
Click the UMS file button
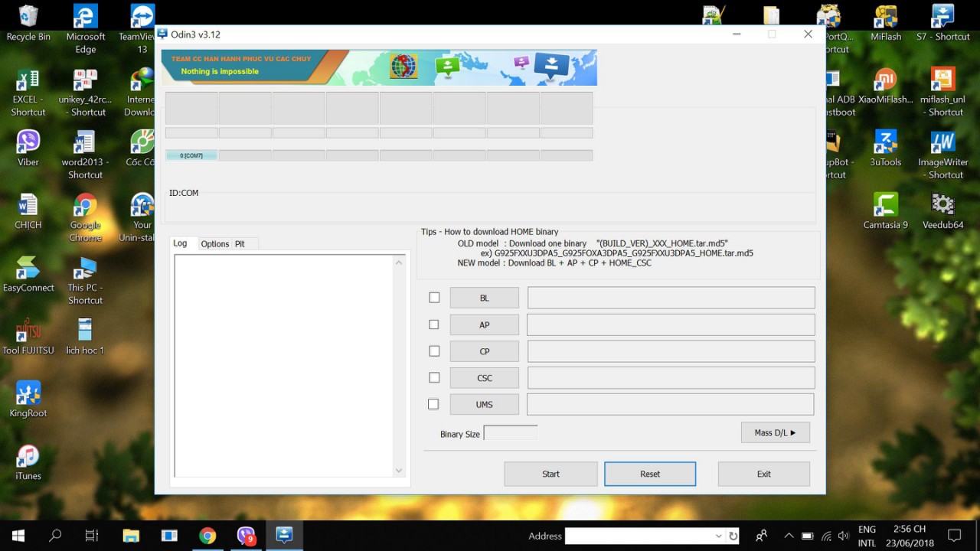click(x=484, y=404)
